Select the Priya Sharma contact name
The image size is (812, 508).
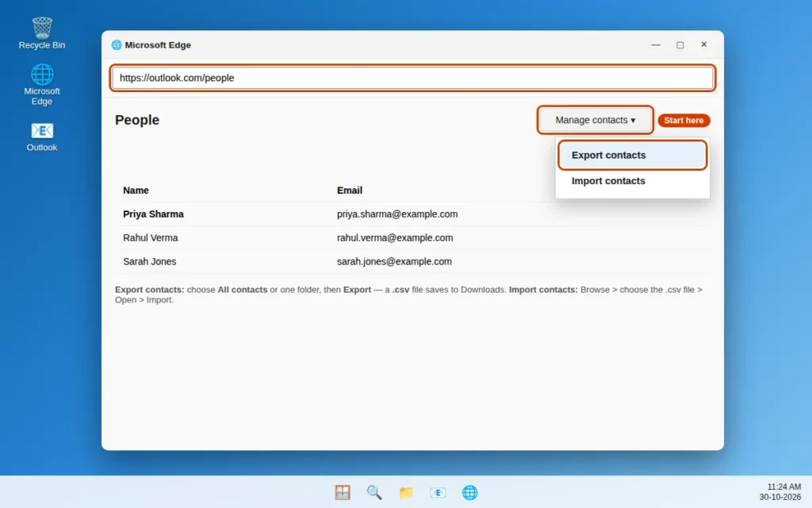tap(153, 214)
